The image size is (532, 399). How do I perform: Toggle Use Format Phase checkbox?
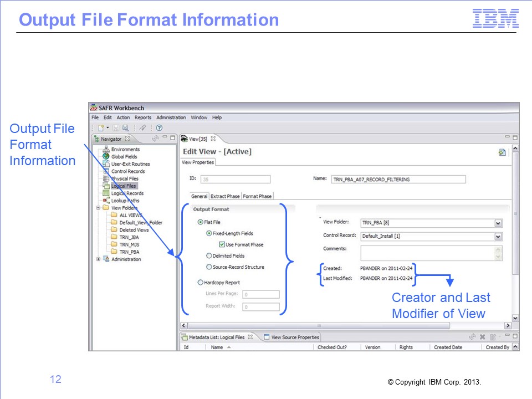(222, 244)
